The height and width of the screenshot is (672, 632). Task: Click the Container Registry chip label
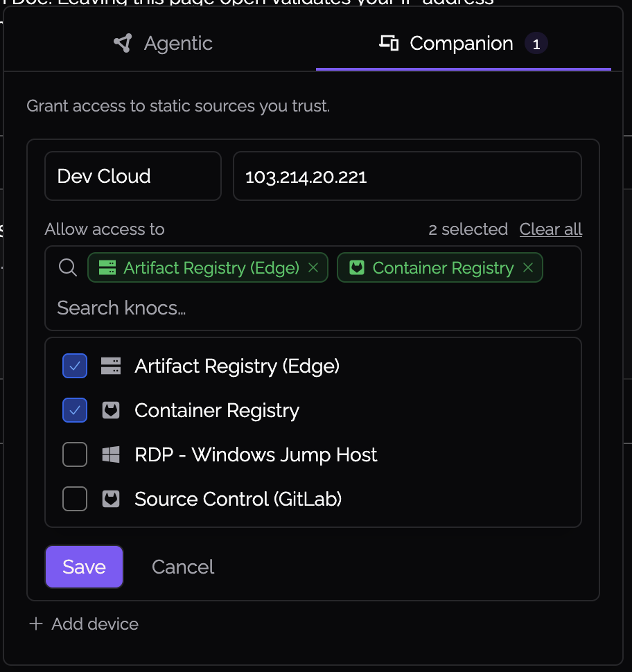pos(443,268)
